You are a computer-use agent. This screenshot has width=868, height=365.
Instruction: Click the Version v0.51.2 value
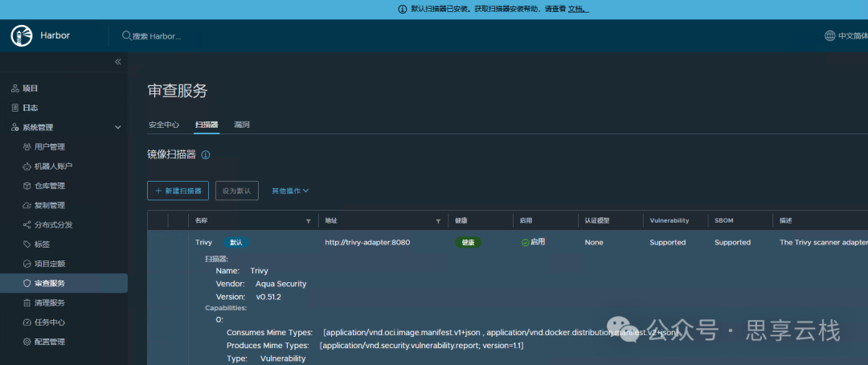point(268,297)
